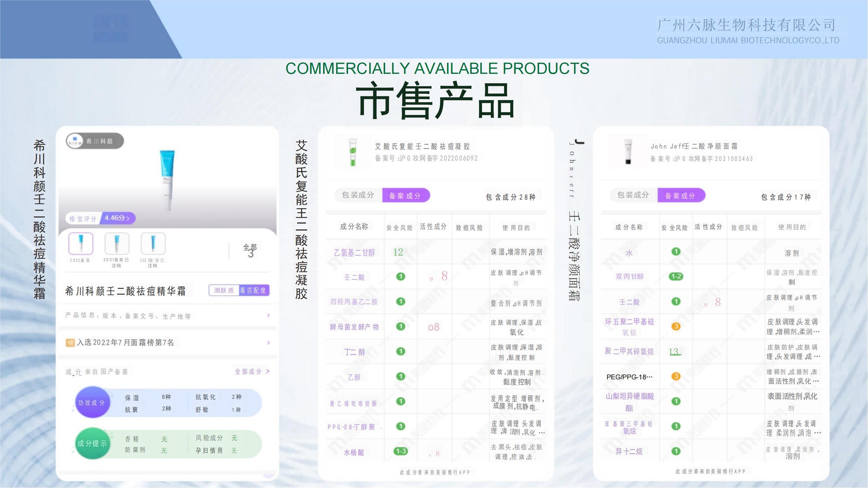Click green safety badge in 酵母菌发酵产物 row
868x488 pixels.
click(x=401, y=326)
